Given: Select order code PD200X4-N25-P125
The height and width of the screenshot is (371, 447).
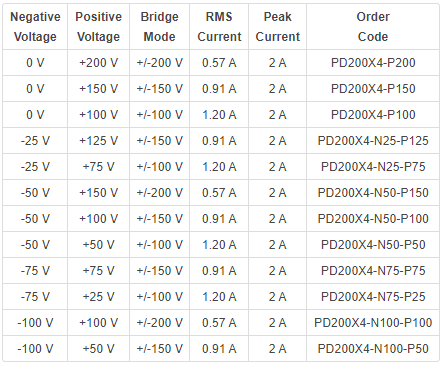Looking at the screenshot, I should (373, 141).
